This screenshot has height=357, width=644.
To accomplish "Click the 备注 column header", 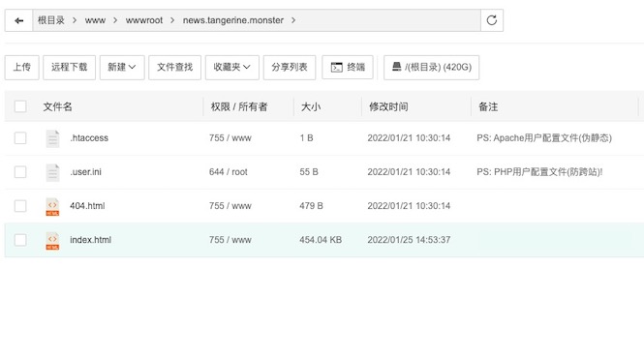I will 488,106.
